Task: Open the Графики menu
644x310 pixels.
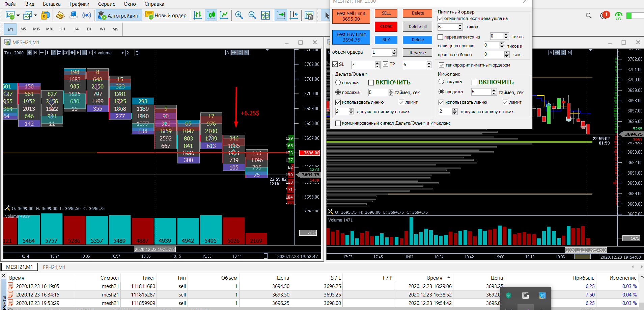Action: tap(79, 4)
